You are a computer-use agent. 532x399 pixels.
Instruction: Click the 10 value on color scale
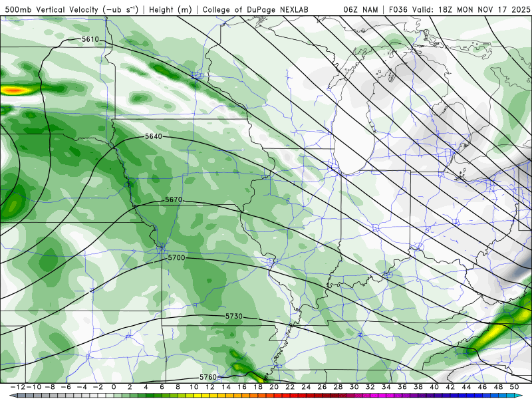194,387
